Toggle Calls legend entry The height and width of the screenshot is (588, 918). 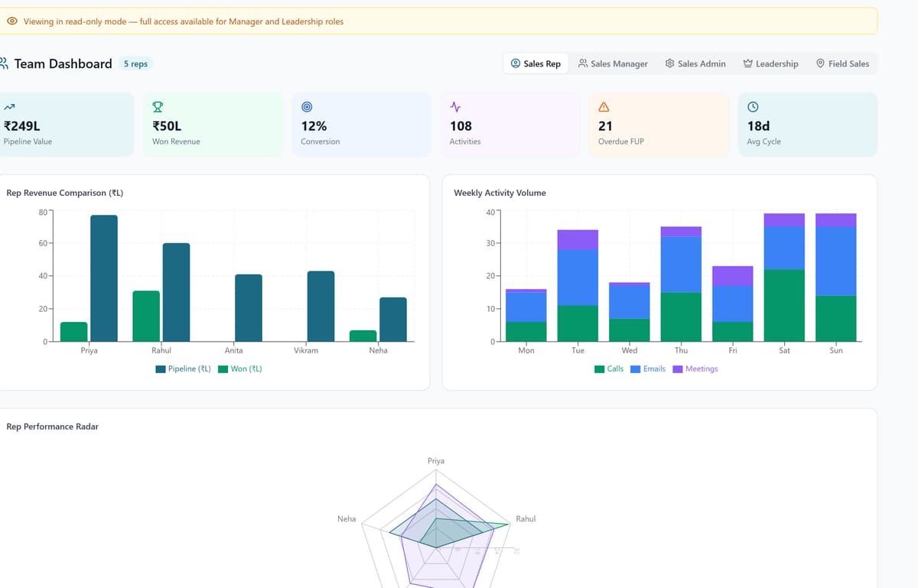[x=609, y=369]
